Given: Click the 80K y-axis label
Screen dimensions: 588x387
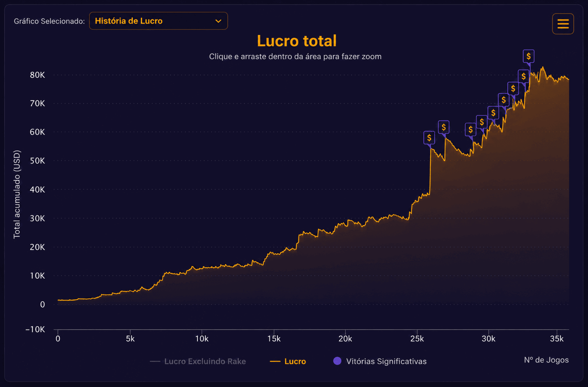Looking at the screenshot, I should click(x=37, y=75).
